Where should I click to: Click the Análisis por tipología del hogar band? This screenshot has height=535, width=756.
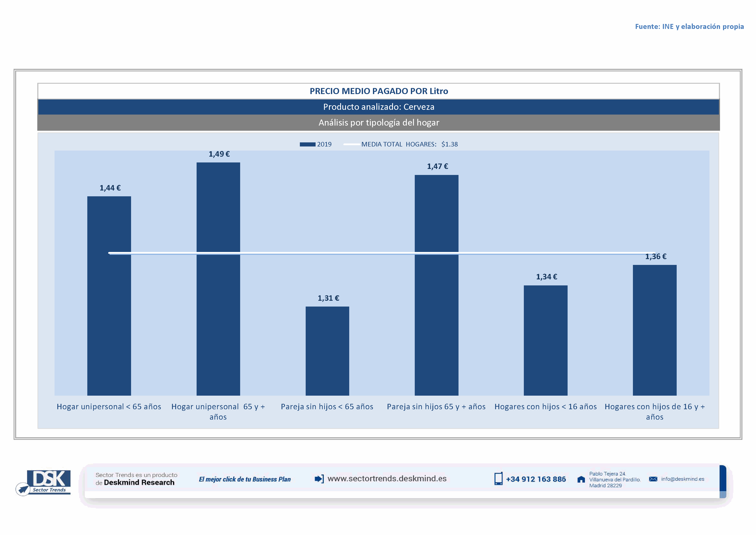pyautogui.click(x=379, y=123)
